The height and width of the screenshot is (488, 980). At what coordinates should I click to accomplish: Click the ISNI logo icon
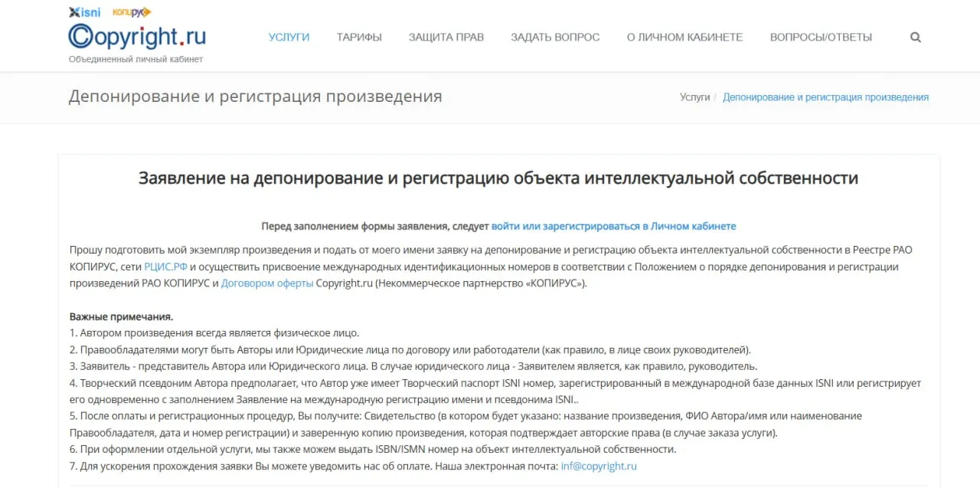84,11
